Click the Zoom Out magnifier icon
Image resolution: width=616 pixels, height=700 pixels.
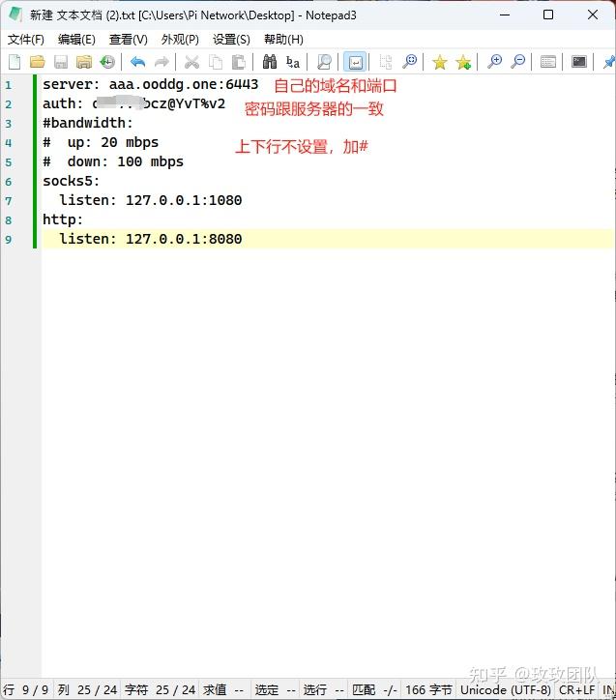click(x=518, y=62)
